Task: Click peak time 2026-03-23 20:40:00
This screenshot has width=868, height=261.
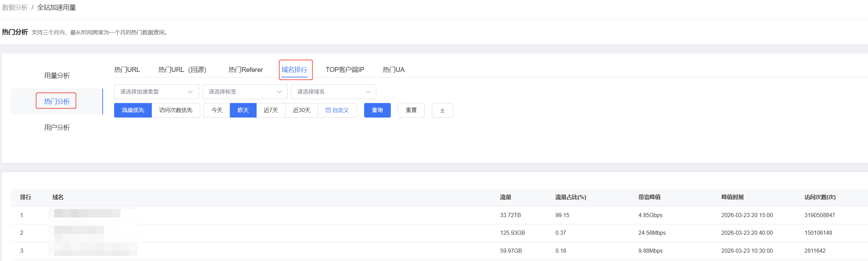Action: point(747,233)
